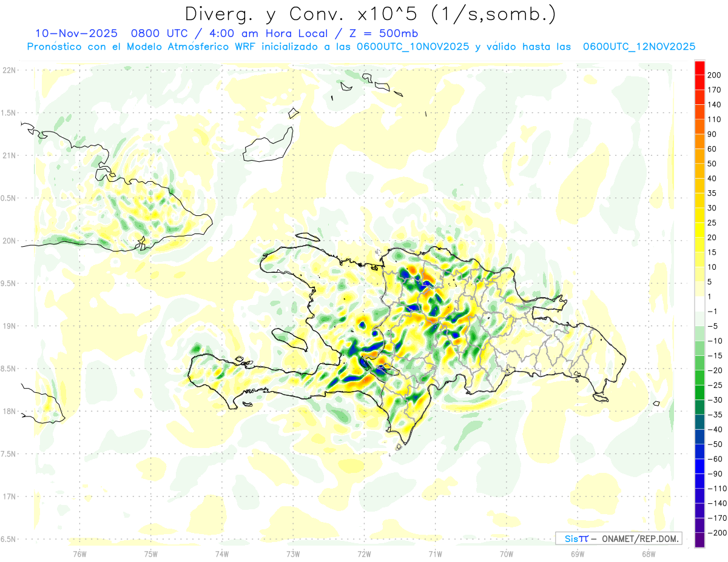Screen dimensions: 728x562
Task: Click the colorbar value '-90'
Action: [714, 473]
